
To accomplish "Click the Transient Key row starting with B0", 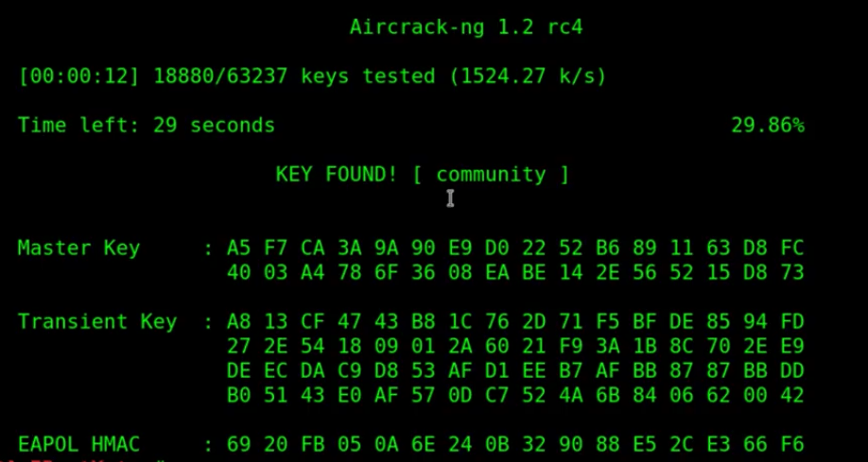I will 515,395.
